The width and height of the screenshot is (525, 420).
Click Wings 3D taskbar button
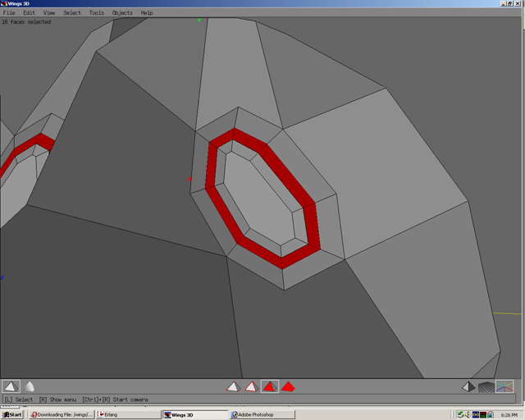[195, 414]
